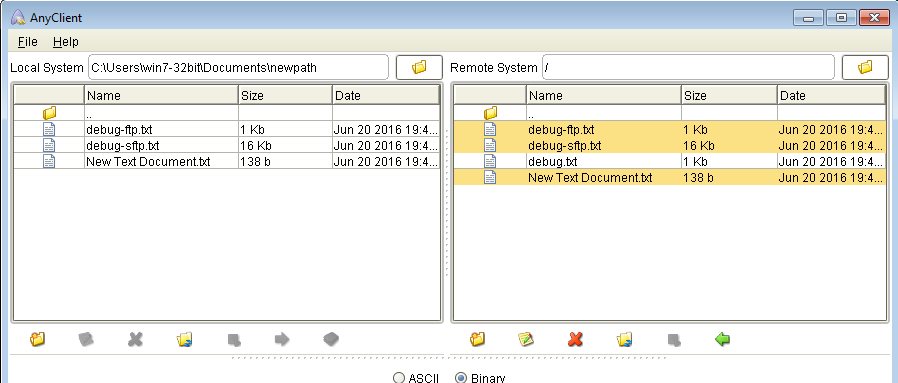Click the vertical splitter between local and remote panes
The height and width of the screenshot is (383, 898).
click(447, 203)
